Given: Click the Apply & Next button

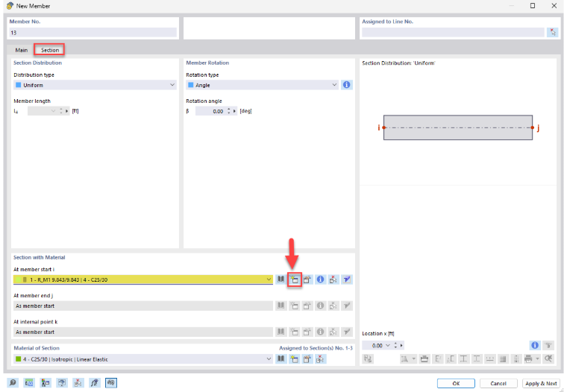Looking at the screenshot, I should (541, 383).
